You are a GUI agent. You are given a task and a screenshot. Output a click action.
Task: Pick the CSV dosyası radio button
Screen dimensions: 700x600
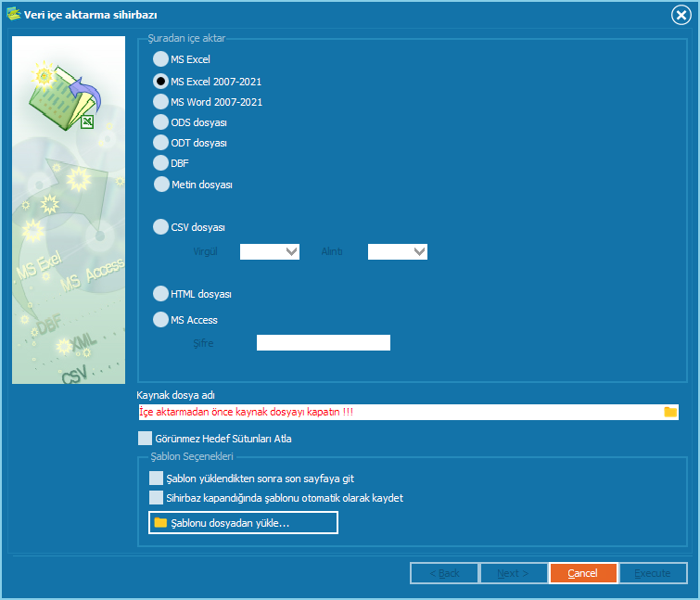pyautogui.click(x=160, y=227)
